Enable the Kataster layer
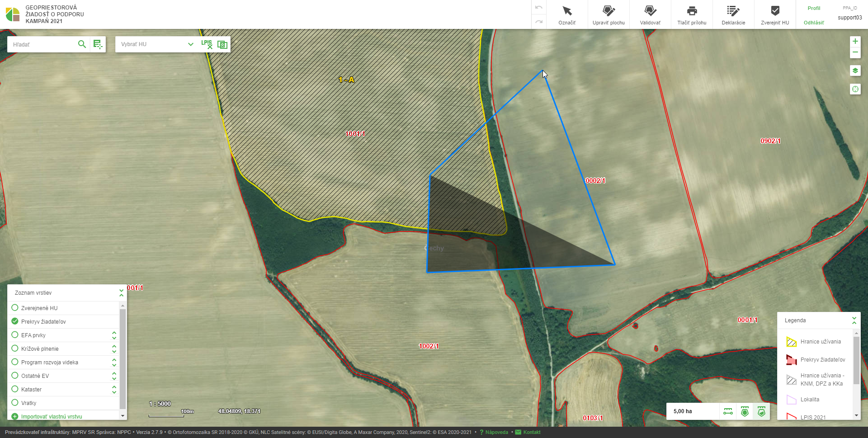Screen dimensions: 868x438 coord(15,389)
